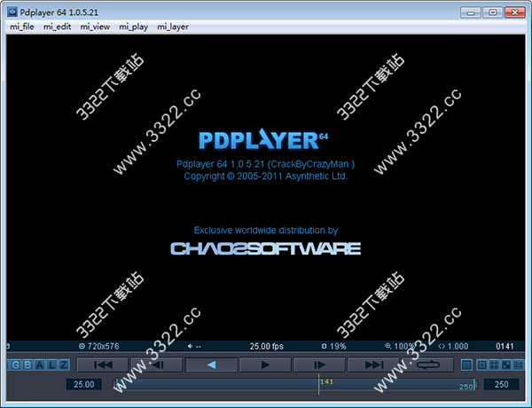Jump to the first frame
532x408 pixels.
coord(103,365)
